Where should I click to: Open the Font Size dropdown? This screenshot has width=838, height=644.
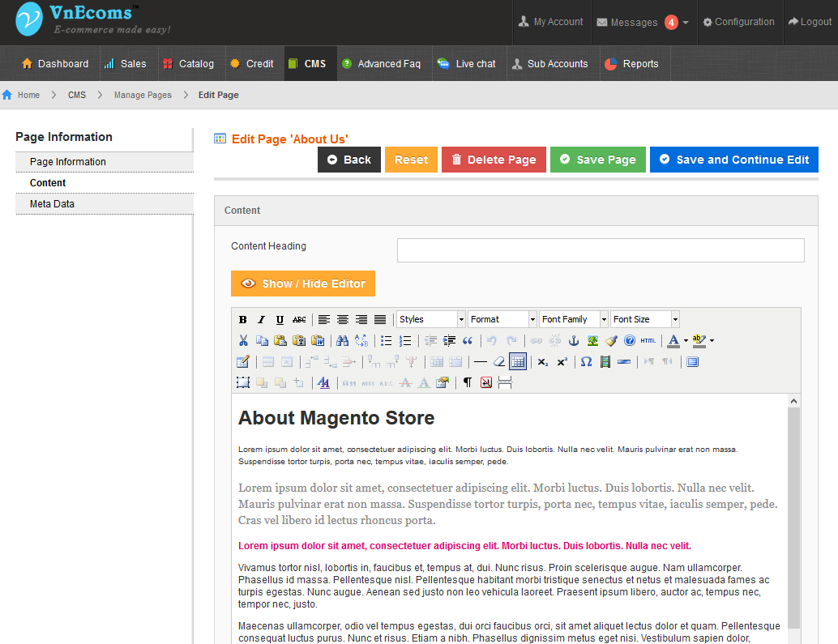pos(644,319)
